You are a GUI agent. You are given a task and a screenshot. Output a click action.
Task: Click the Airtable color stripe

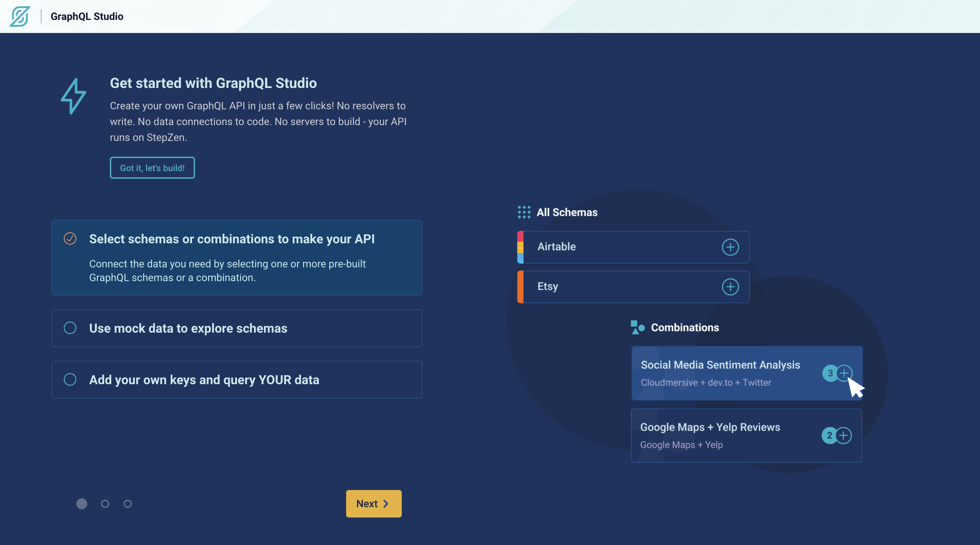coord(520,247)
